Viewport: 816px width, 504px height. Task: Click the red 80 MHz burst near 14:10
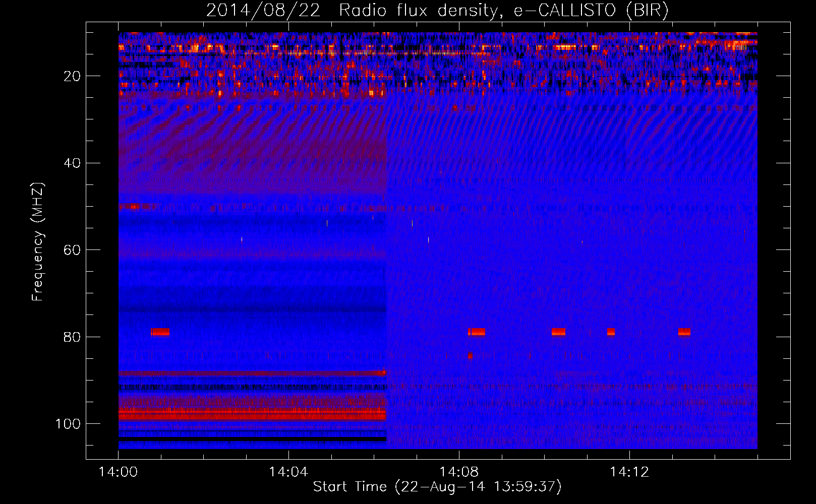pyautogui.click(x=559, y=332)
